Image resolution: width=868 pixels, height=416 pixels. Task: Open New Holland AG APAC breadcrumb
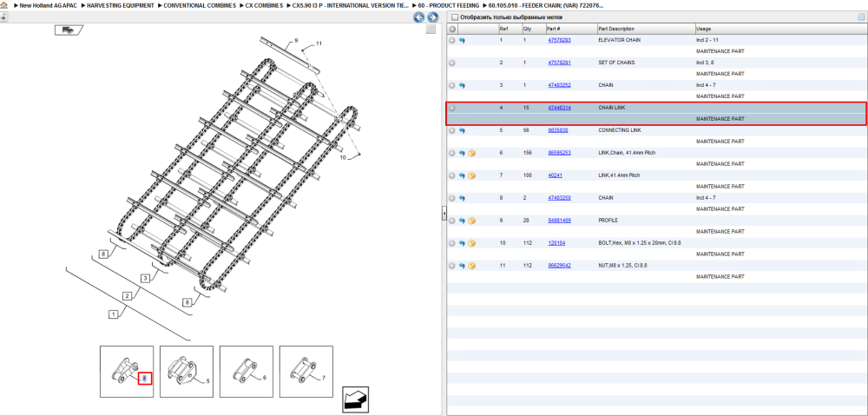click(x=48, y=5)
